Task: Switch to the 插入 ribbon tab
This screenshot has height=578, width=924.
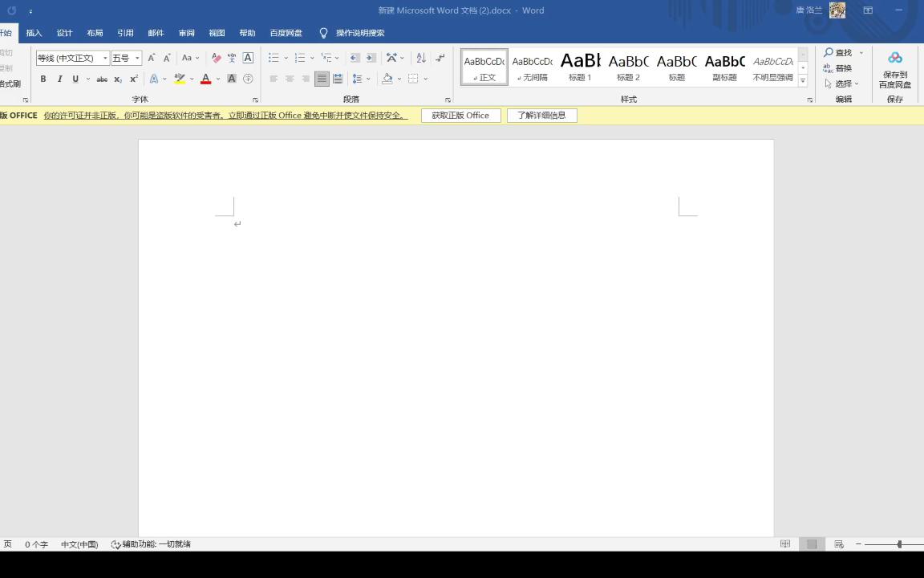Action: (33, 33)
